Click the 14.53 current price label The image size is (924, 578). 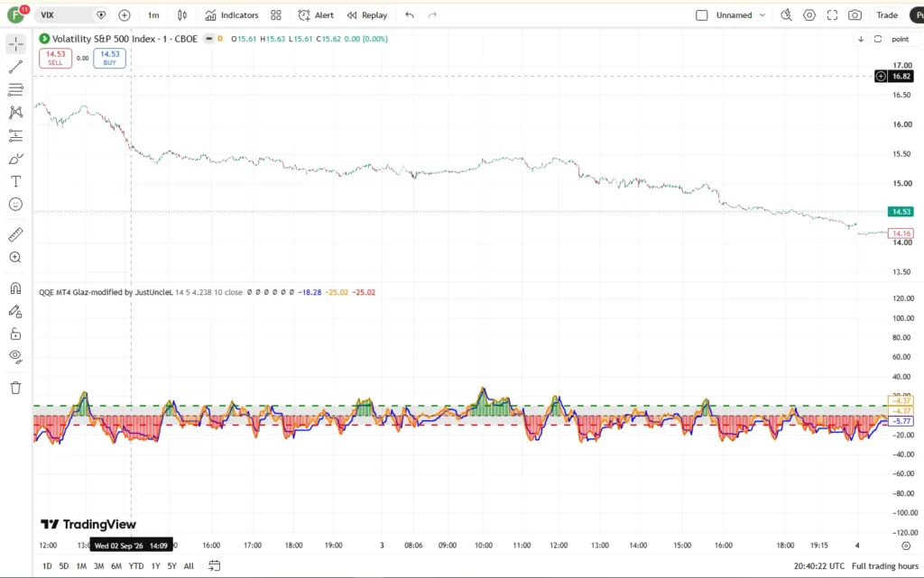(x=901, y=211)
